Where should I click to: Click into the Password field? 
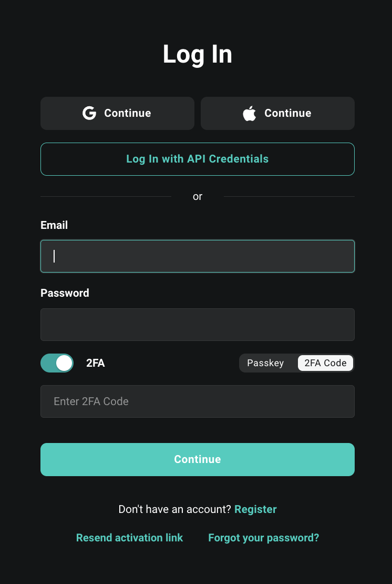198,325
